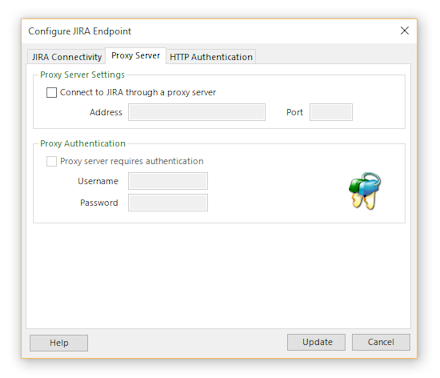This screenshot has height=378, width=440.
Task: Enable Connect to JIRA through a proxy server
Action: [51, 92]
